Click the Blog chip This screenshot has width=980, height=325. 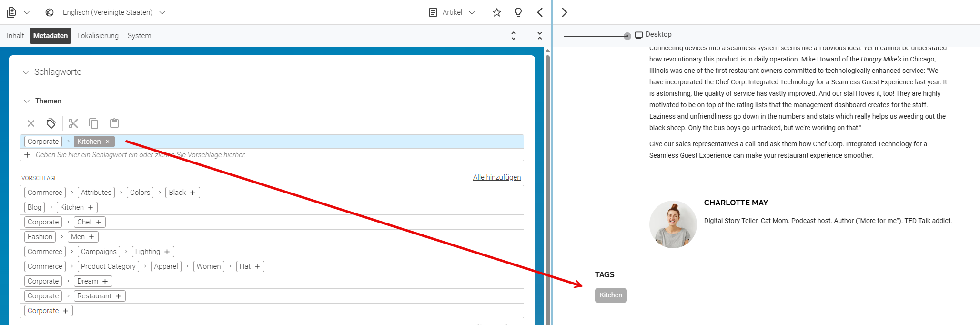(x=34, y=207)
